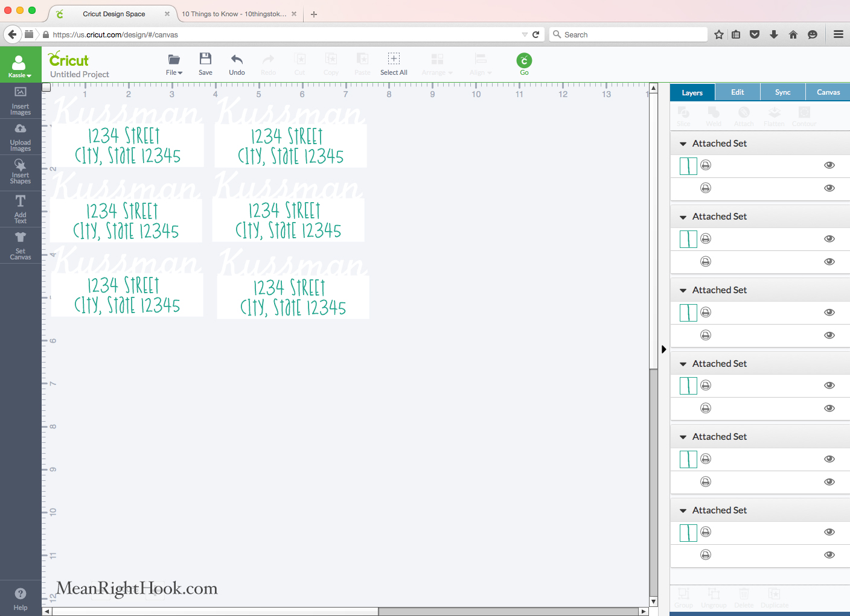Open the Insert Shapes tool
The height and width of the screenshot is (616, 850).
pos(21,172)
